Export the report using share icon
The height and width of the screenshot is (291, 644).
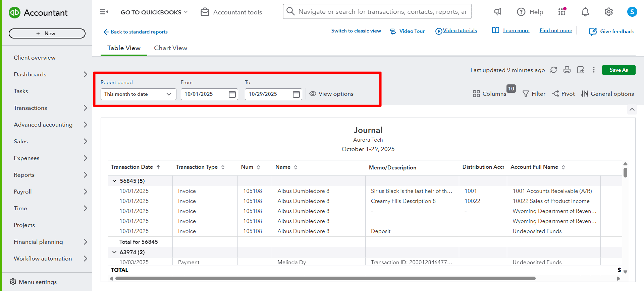click(x=580, y=70)
